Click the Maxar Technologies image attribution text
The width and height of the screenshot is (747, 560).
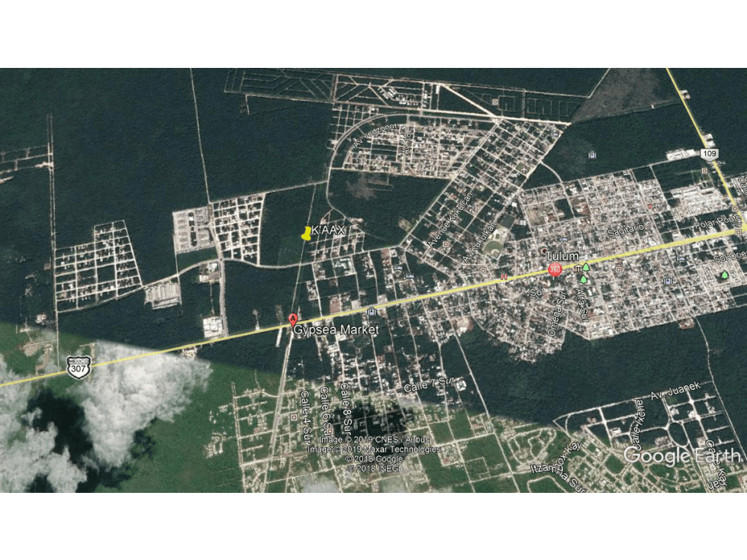click(x=374, y=449)
